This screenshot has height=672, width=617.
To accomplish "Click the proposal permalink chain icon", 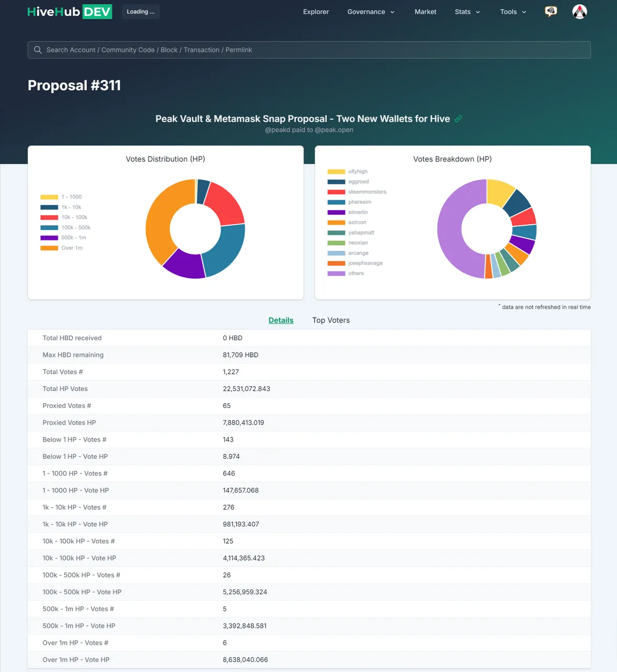I will tap(458, 119).
